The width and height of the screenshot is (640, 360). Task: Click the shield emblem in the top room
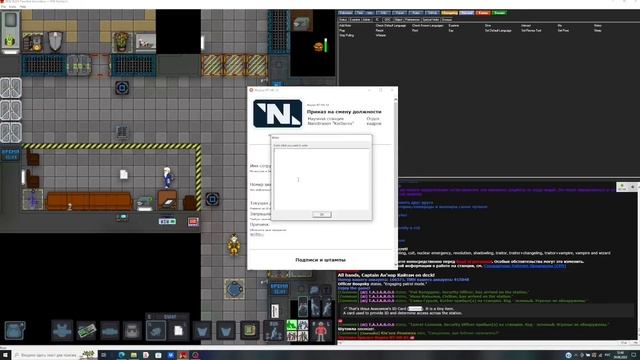(x=56, y=42)
